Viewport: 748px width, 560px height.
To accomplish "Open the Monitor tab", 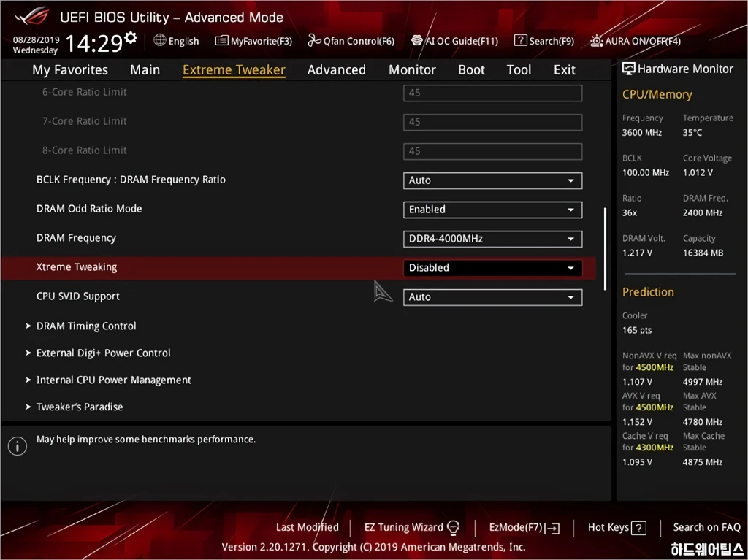I will coord(412,69).
